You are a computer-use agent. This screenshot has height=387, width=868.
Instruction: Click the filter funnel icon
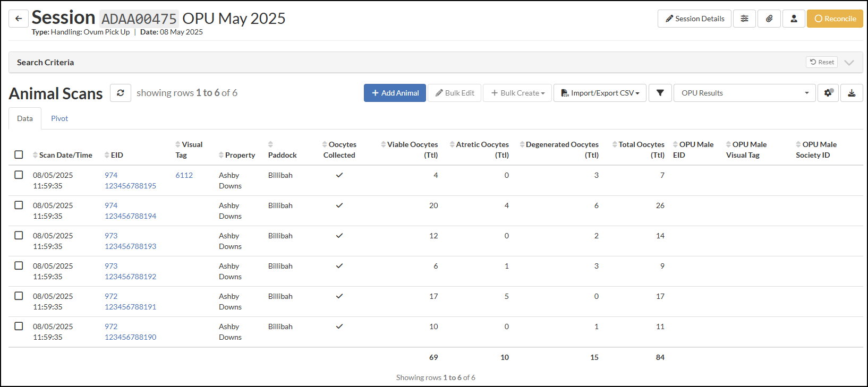pyautogui.click(x=660, y=93)
